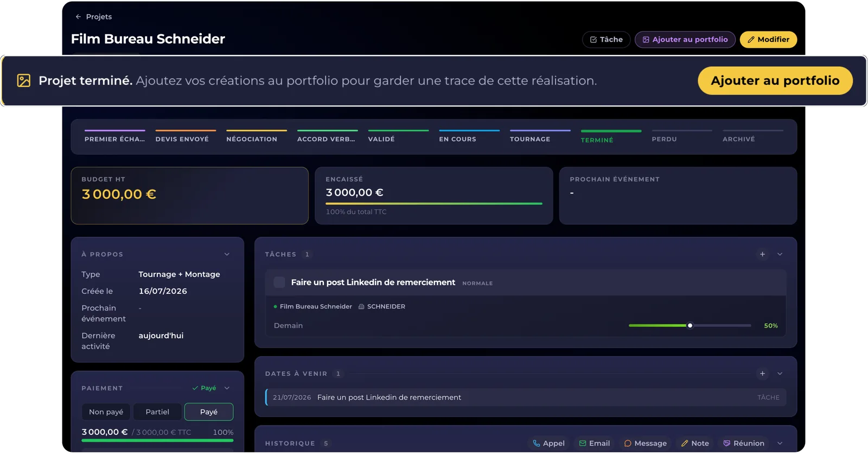Select the Devis envoyé stage

(x=186, y=136)
